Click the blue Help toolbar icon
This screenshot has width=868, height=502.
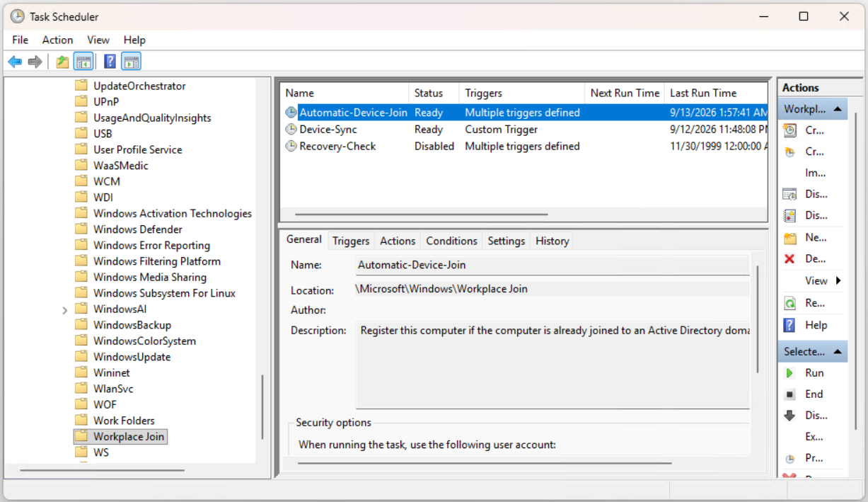(x=110, y=62)
